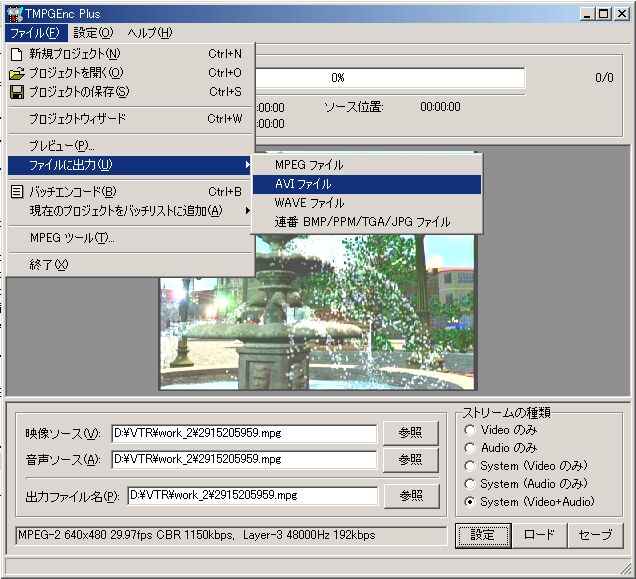The height and width of the screenshot is (579, 636).
Task: Select MPEG ファイル output option
Action: [x=367, y=165]
